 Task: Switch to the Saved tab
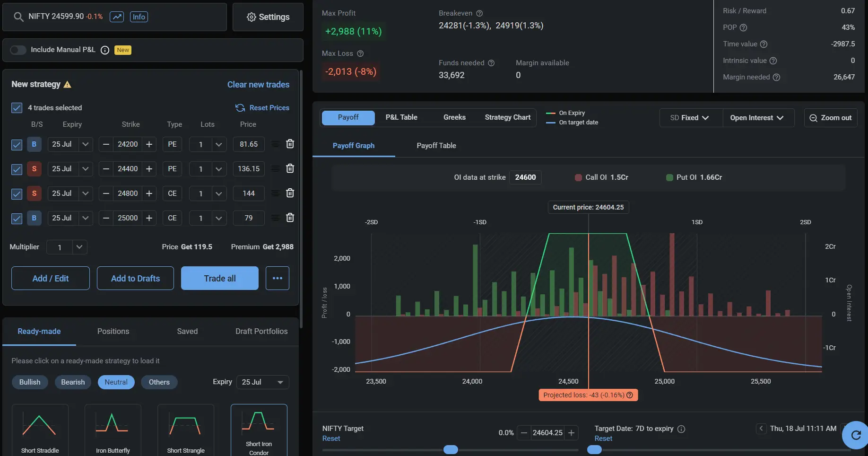(x=187, y=332)
